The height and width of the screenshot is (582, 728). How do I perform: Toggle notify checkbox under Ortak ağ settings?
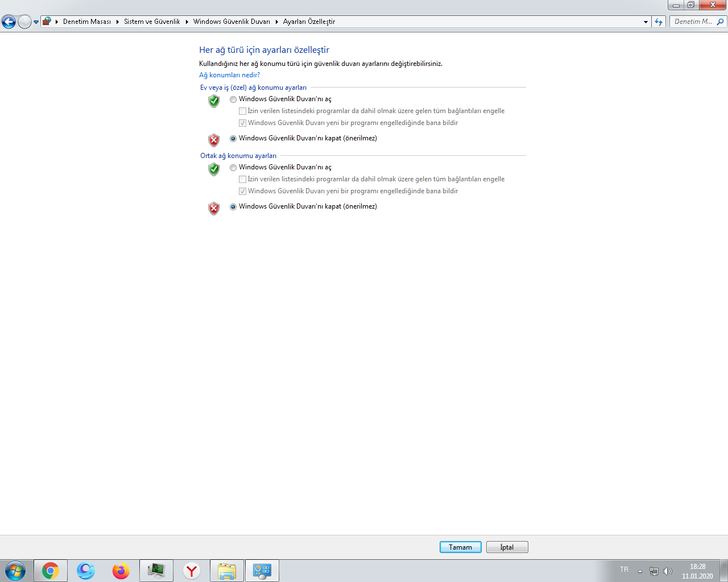point(243,192)
